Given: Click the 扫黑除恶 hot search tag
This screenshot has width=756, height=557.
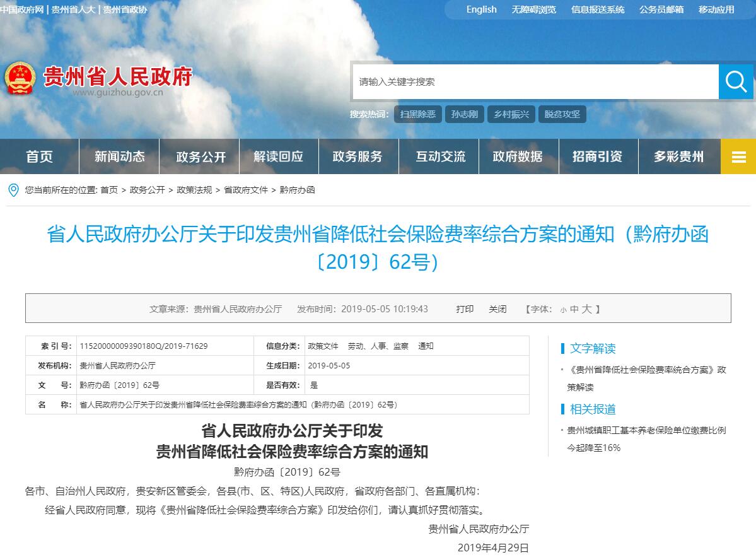Looking at the screenshot, I should point(417,114).
